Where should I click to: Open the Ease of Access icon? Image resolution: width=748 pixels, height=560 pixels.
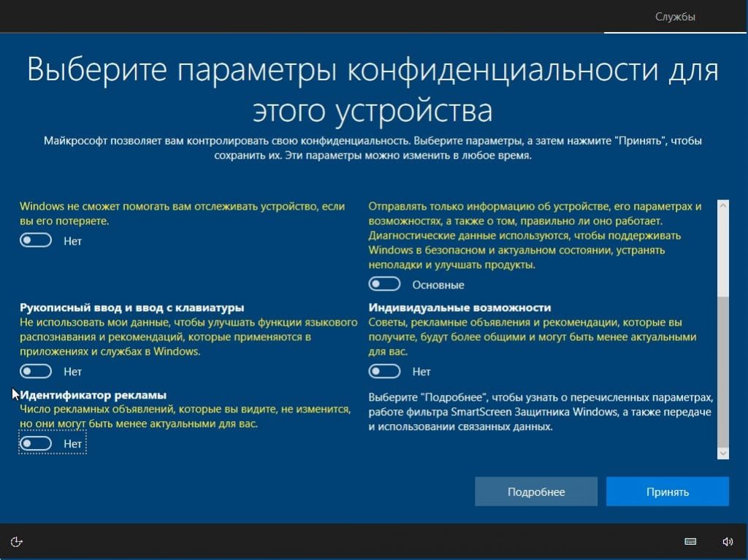point(17,541)
